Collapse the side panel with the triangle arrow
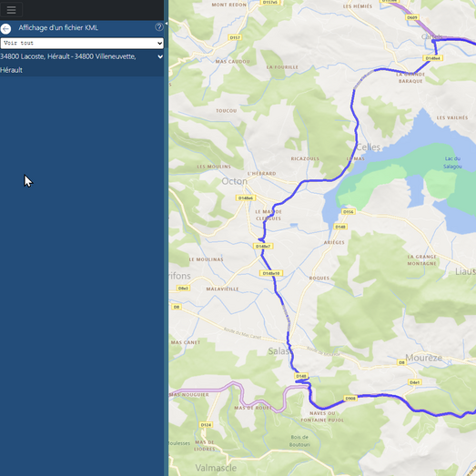The height and width of the screenshot is (476, 476). click(x=166, y=24)
